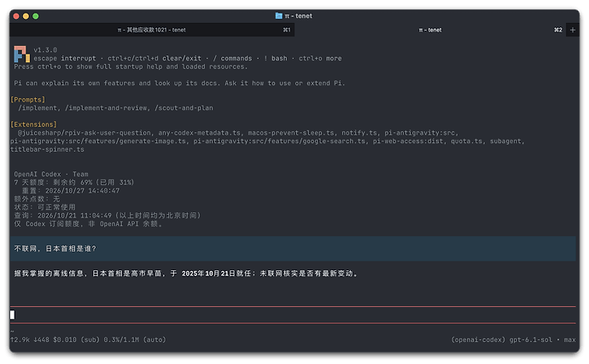Click the '$0.010 (sub)' cost in status bar
Image resolution: width=589 pixels, height=364 pixels.
point(75,339)
